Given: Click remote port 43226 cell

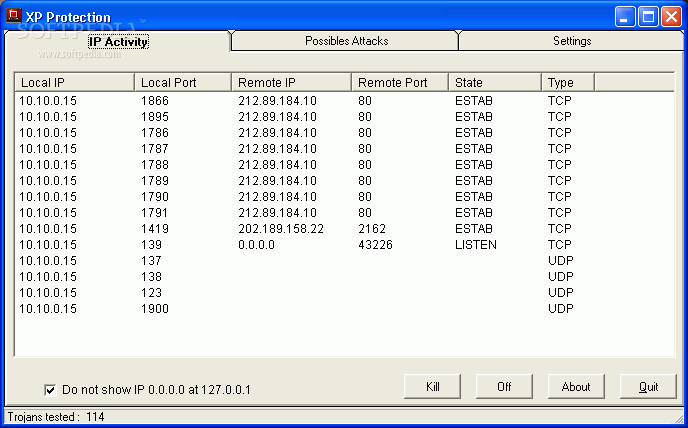Looking at the screenshot, I should [375, 245].
